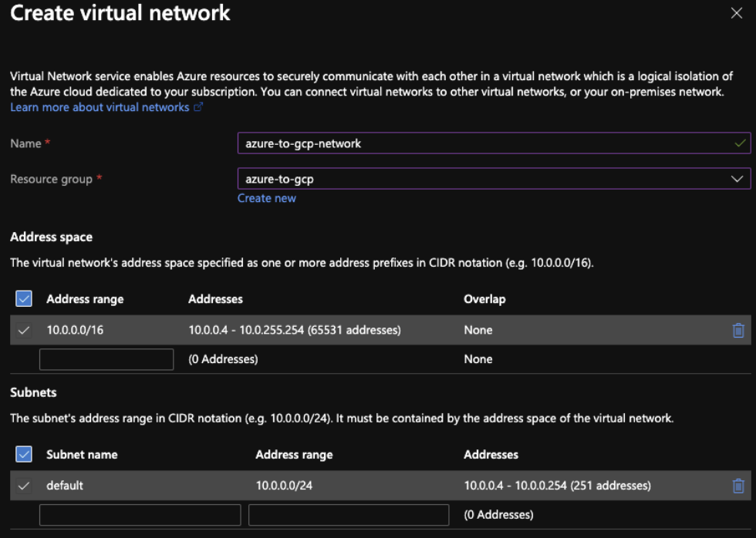Close the Create virtual network panel
Screen dimensions: 756x538
click(736, 13)
